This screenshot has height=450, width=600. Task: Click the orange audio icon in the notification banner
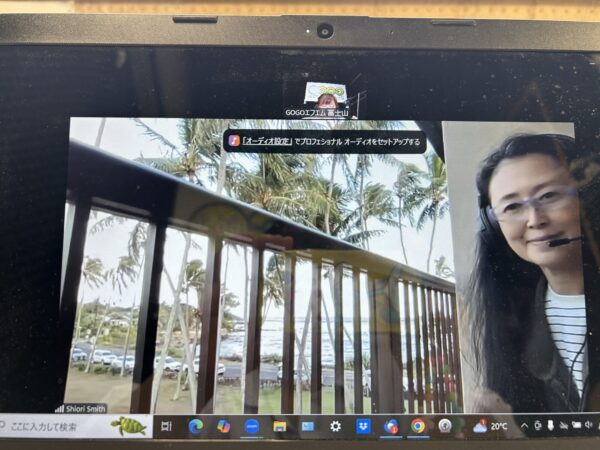[x=234, y=141]
